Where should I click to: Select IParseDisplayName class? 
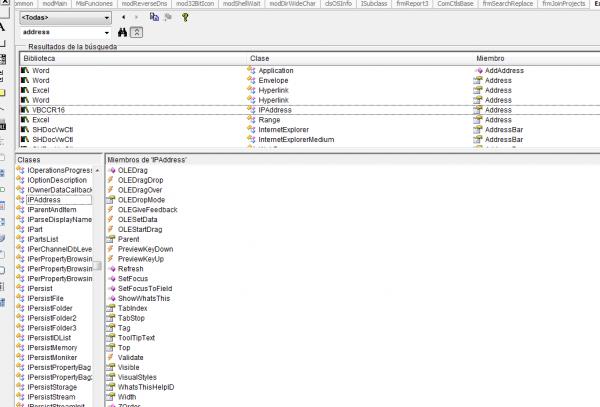[x=59, y=220]
